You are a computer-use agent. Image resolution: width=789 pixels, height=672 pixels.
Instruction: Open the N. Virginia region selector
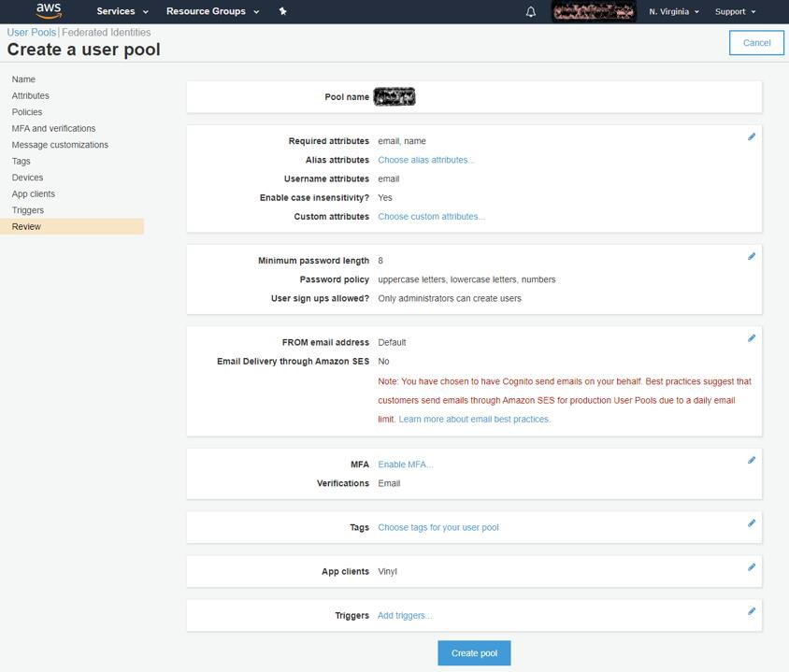[x=674, y=12]
